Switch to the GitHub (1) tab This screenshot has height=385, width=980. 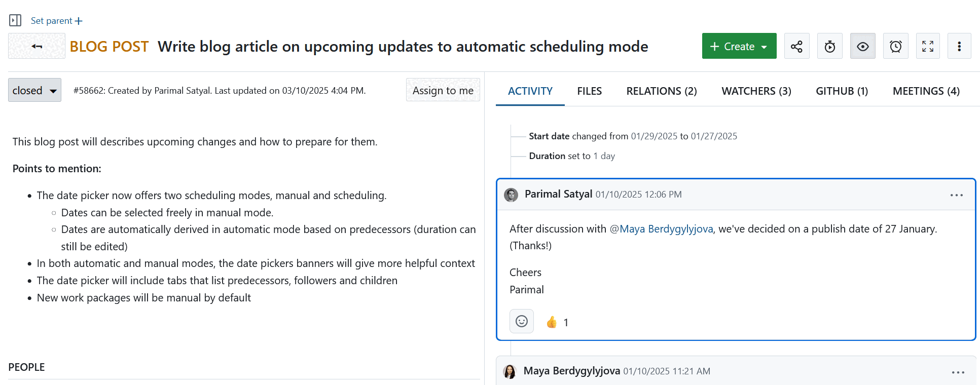842,91
